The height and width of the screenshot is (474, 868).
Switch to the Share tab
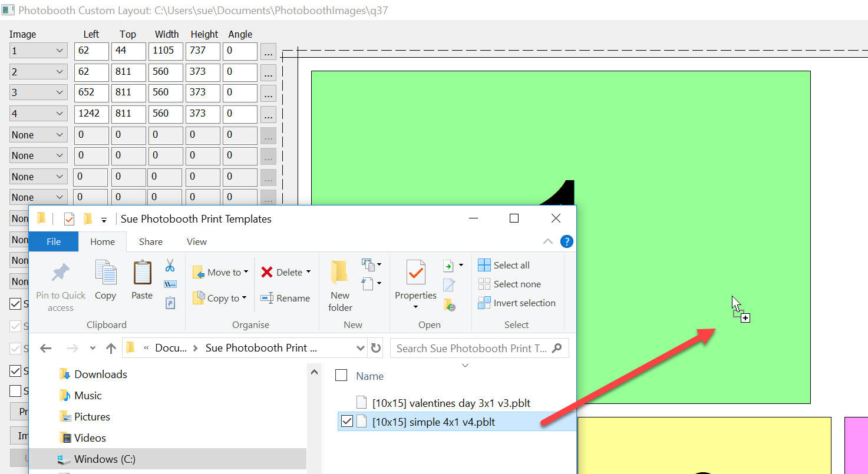coord(151,241)
